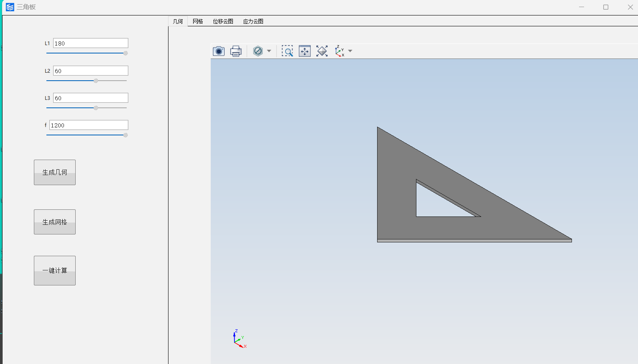Click the L3 slider handle
Viewport: 638px width, 364px height.
click(96, 108)
